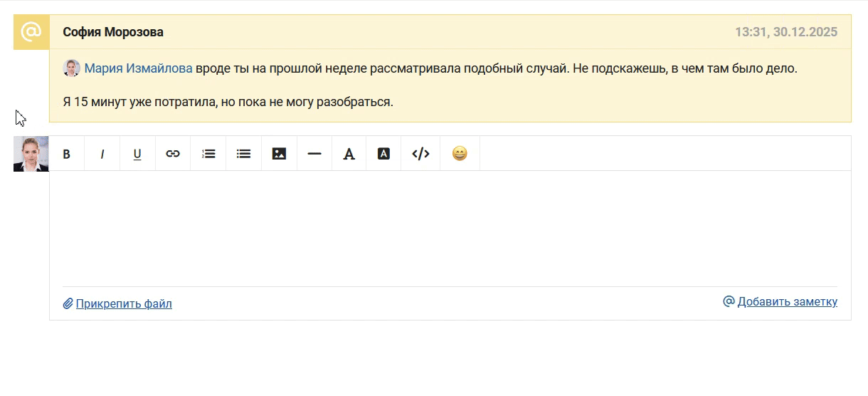Click the "Добавить заметку" link
Screen dimensions: 868x396
[787, 302]
